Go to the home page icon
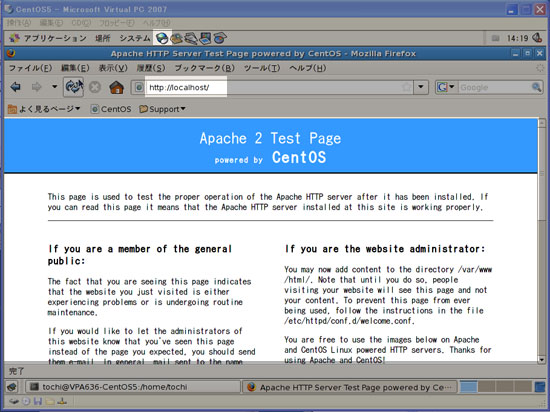Viewport: 550px width, 412px height. pos(116,87)
